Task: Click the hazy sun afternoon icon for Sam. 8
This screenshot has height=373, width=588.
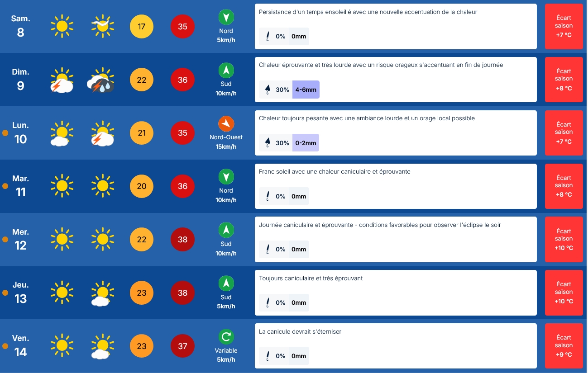Action: click(x=102, y=26)
